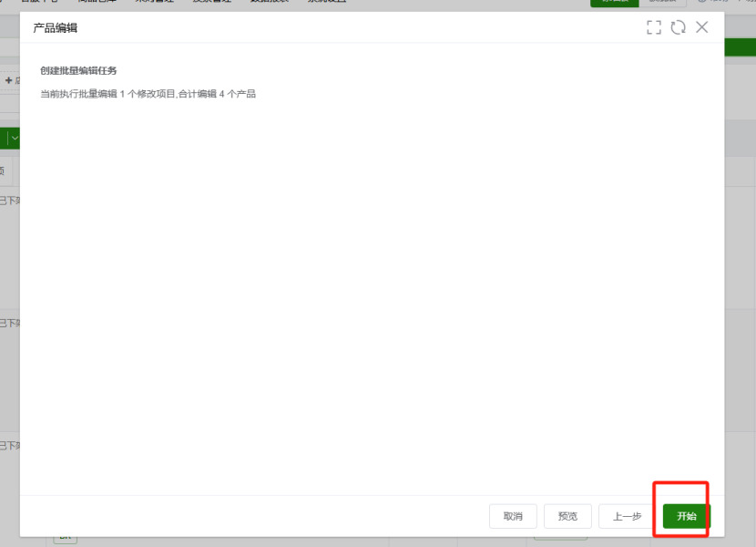Select the 创建批量编辑任务 heading text
This screenshot has width=756, height=547.
click(x=78, y=70)
